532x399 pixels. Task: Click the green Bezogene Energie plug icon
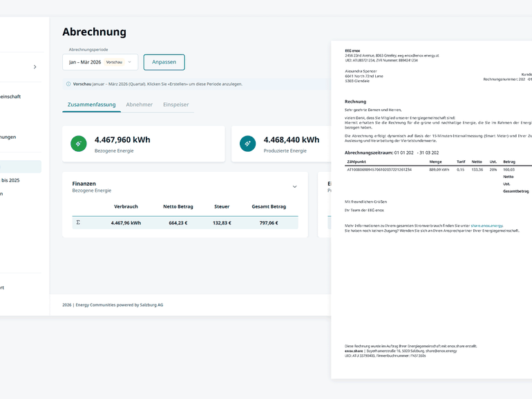pos(79,144)
